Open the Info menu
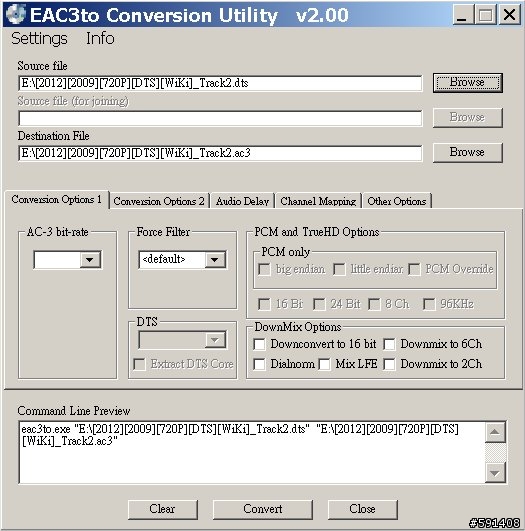The image size is (525, 531). 100,38
